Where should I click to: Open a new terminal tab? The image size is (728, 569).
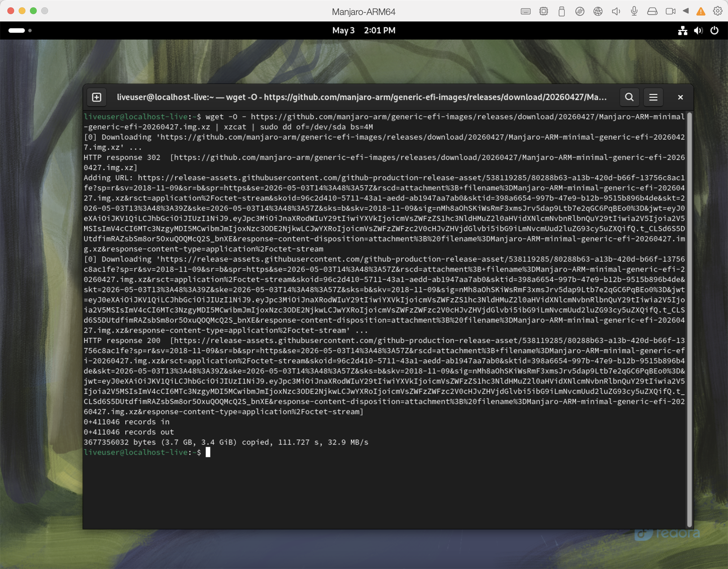point(97,97)
